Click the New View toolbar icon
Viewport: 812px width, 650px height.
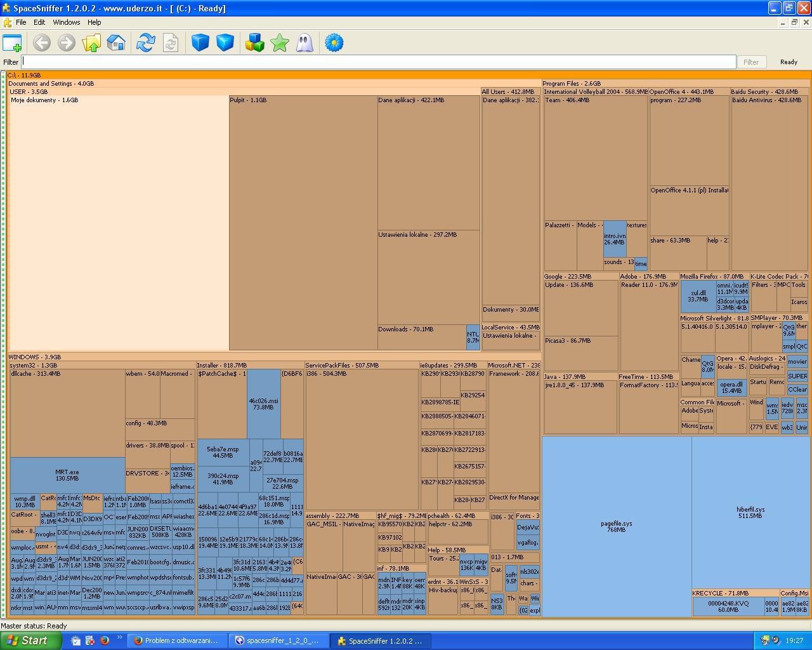[x=13, y=43]
